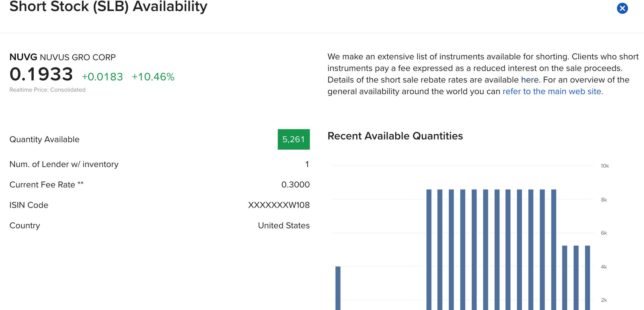Screen dimensions: 644x310
Task: Click the 0.3000 fee rate value
Action: (295, 185)
